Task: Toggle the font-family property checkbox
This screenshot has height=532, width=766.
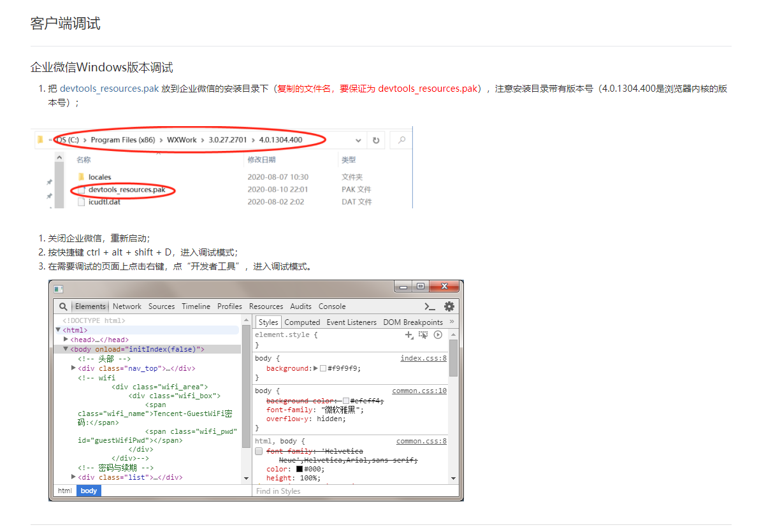Action: 259,451
